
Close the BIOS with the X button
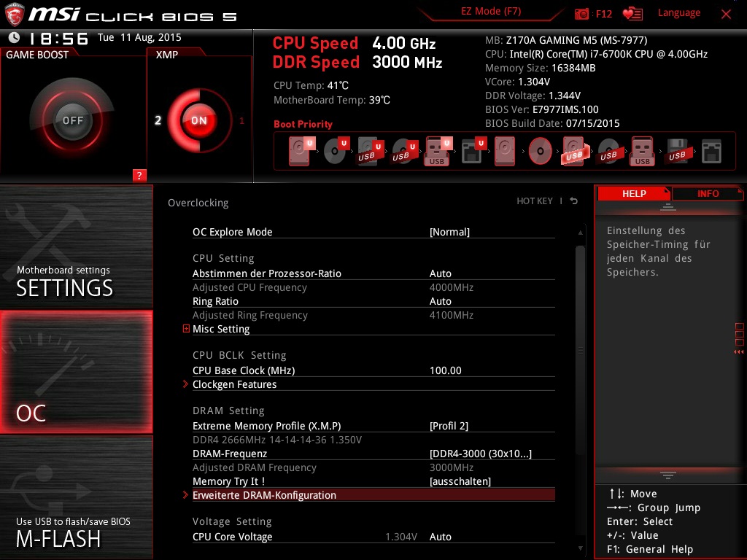pos(726,14)
